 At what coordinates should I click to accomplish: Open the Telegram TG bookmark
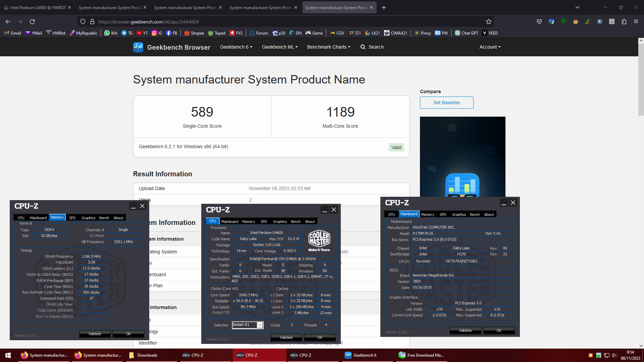pos(127,33)
